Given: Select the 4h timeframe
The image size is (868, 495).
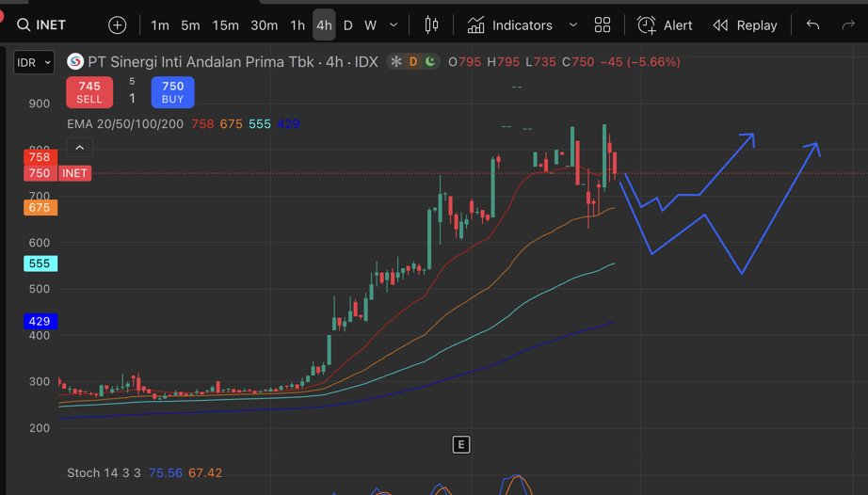Looking at the screenshot, I should click(324, 25).
